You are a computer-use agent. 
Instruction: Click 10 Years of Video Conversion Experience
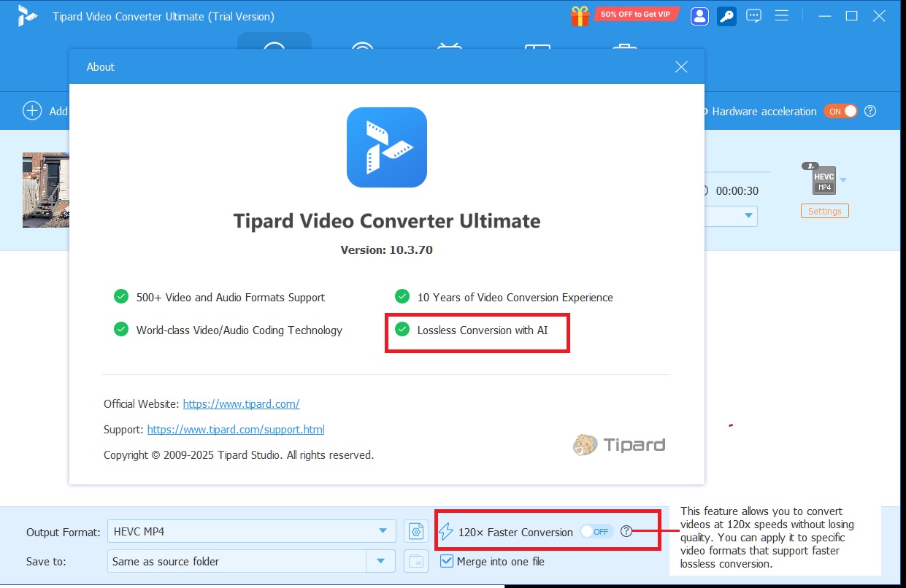515,298
